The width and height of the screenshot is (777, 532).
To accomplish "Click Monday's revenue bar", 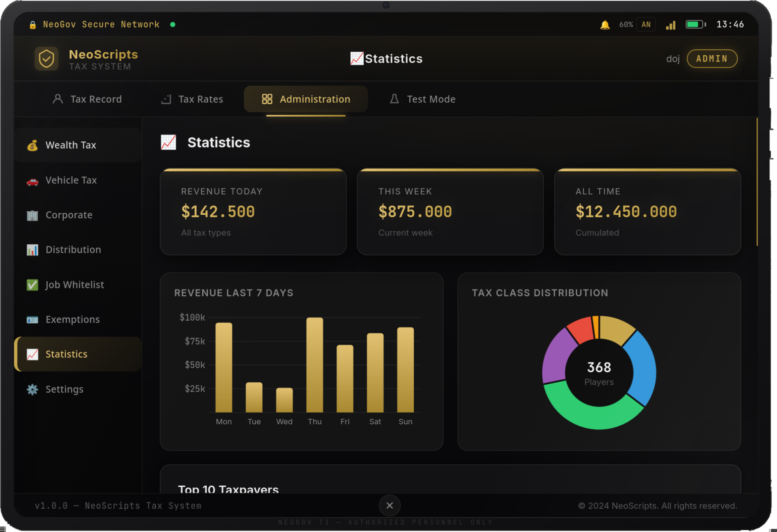I will pyautogui.click(x=224, y=368).
